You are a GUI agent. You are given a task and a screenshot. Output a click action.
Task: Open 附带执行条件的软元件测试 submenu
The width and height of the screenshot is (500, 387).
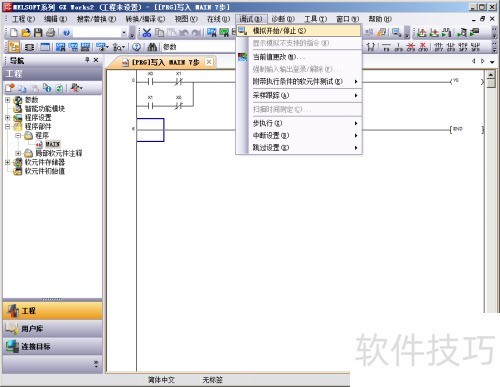pos(299,81)
